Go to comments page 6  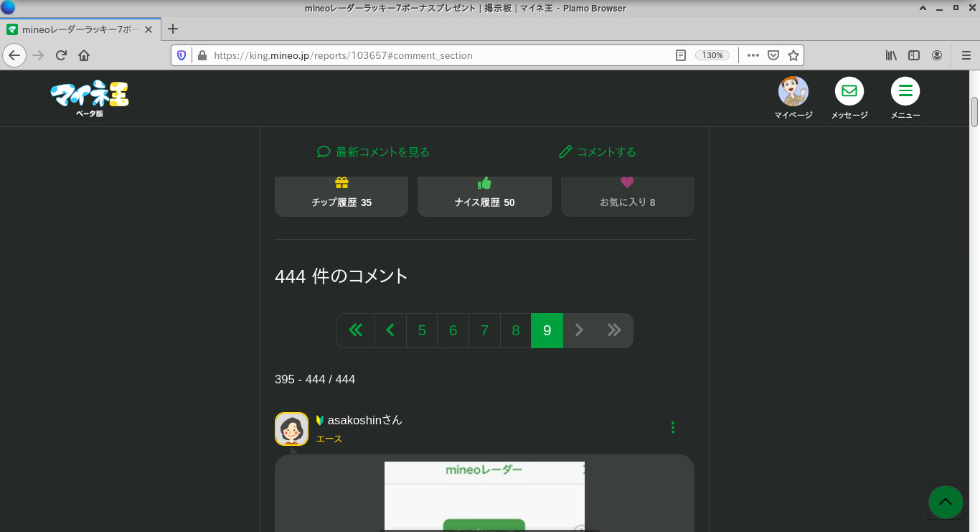pos(453,330)
